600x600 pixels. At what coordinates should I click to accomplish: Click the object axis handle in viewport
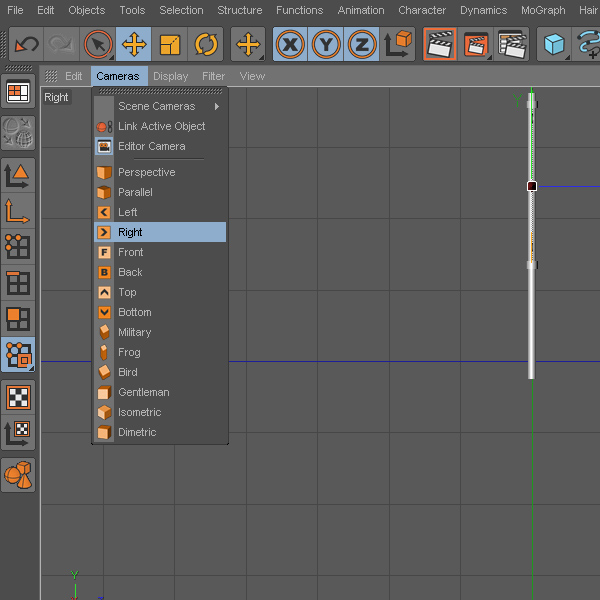532,186
